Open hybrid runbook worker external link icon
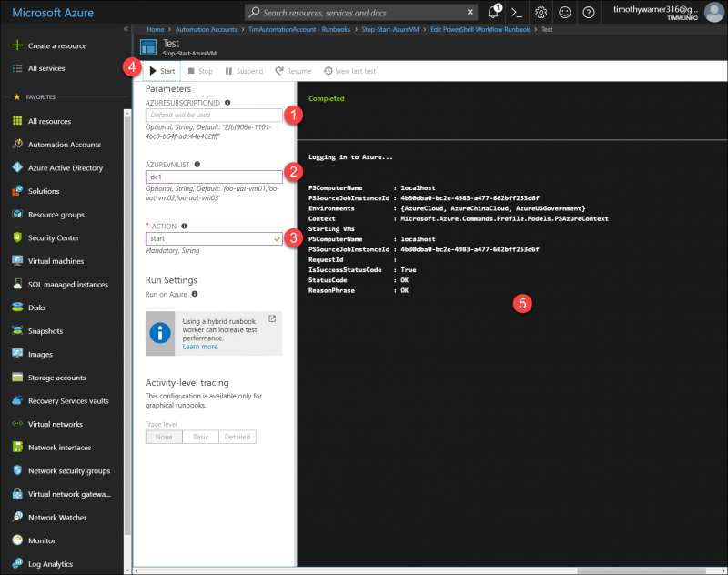The image size is (728, 575). pos(272,318)
